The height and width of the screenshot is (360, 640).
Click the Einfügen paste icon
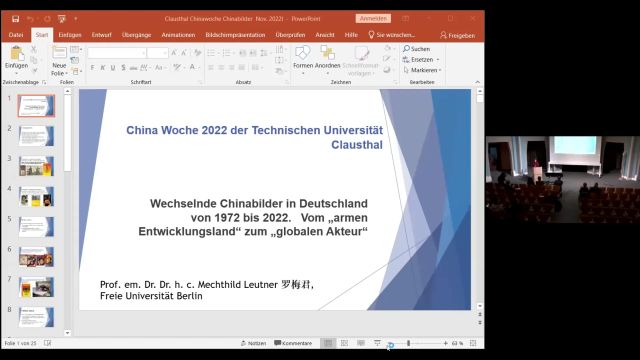tap(16, 54)
